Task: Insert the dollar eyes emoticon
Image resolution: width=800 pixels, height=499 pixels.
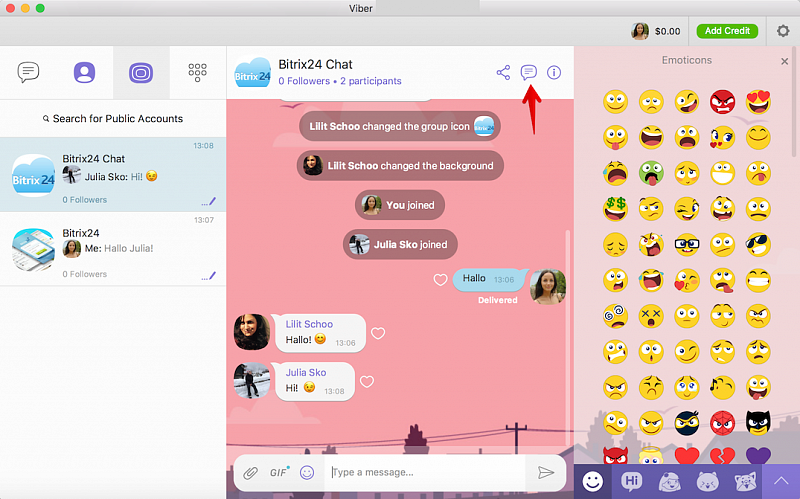Action: [x=615, y=209]
